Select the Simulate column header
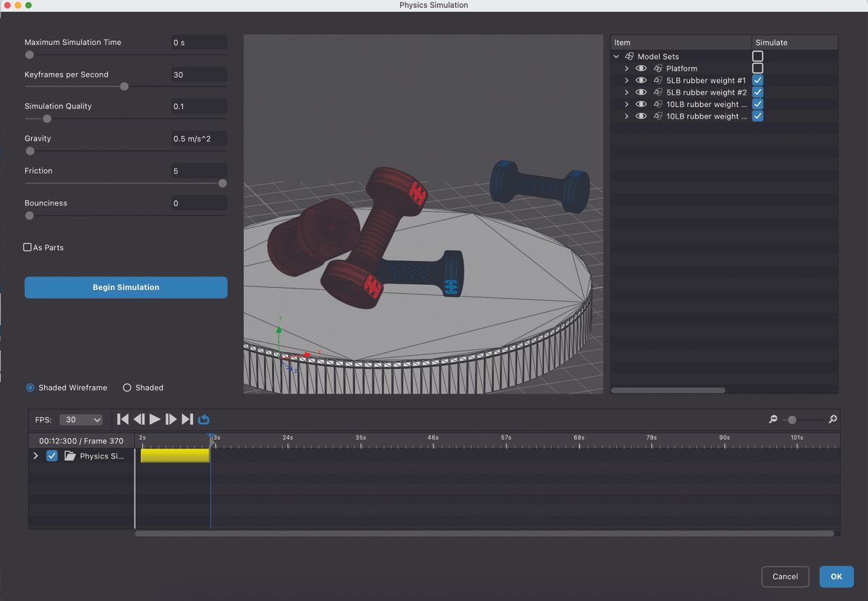Viewport: 868px width, 601px height. [770, 42]
